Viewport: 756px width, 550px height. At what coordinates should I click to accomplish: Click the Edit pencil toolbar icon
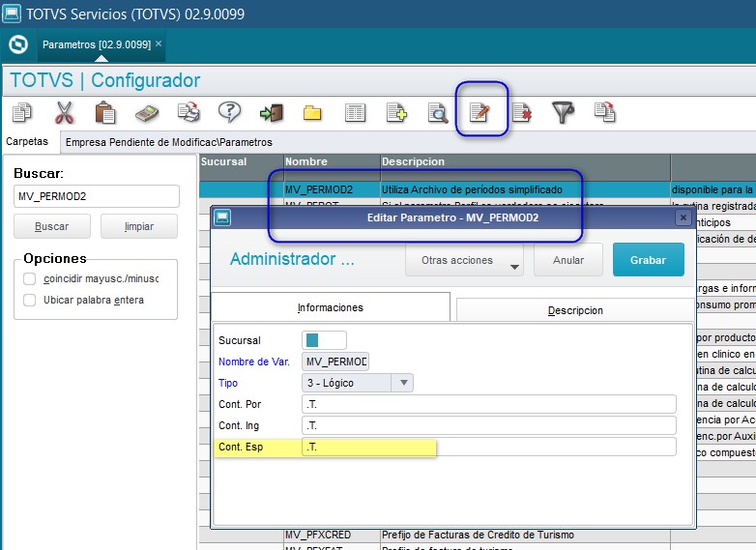480,113
